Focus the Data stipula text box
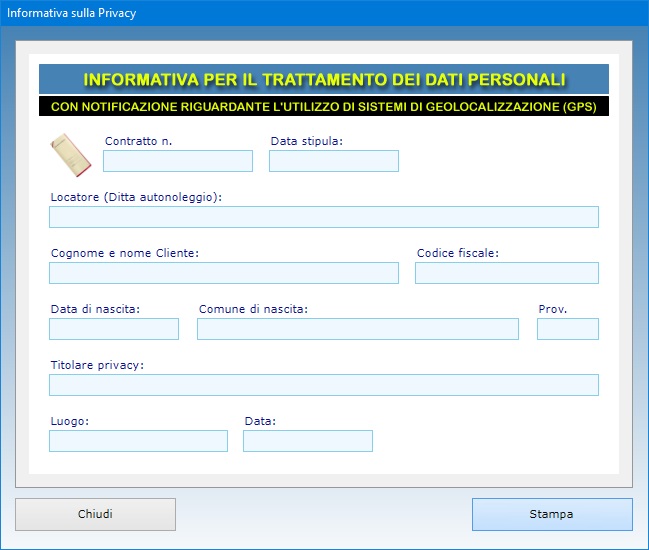 [x=333, y=161]
